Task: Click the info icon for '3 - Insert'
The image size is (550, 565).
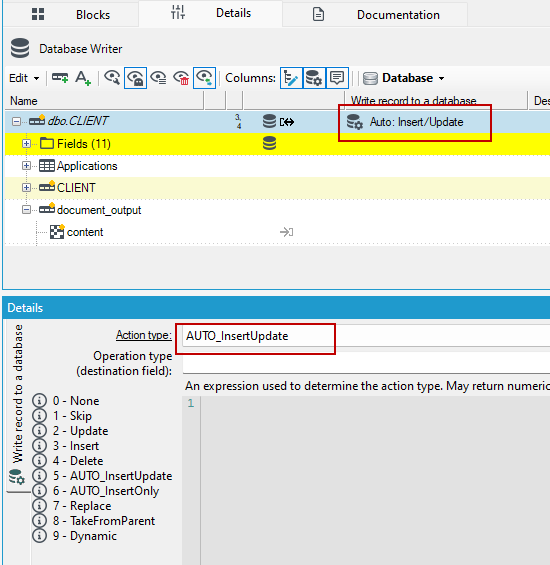Action: [40, 446]
